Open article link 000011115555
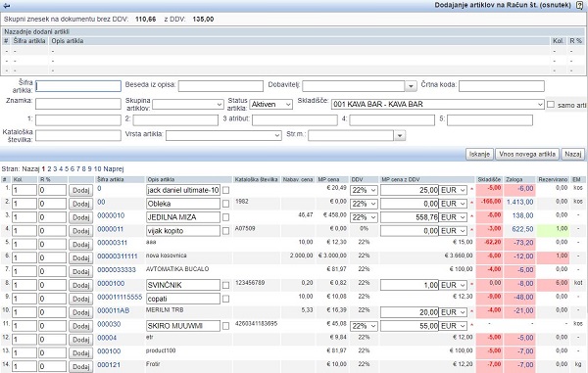This screenshot has height=373, width=588. [120, 297]
